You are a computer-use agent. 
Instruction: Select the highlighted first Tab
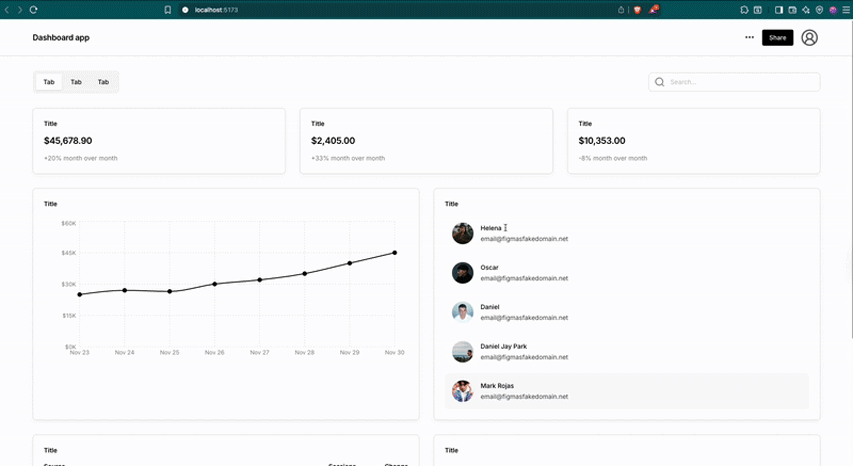[x=49, y=82]
